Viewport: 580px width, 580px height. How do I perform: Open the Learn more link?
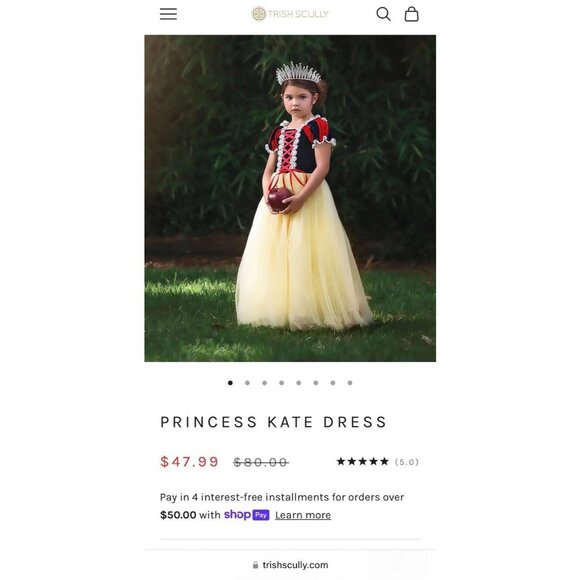point(303,515)
